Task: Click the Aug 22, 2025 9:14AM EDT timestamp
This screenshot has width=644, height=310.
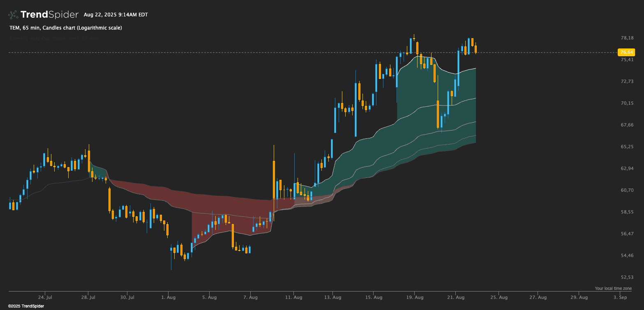Action: (115, 15)
